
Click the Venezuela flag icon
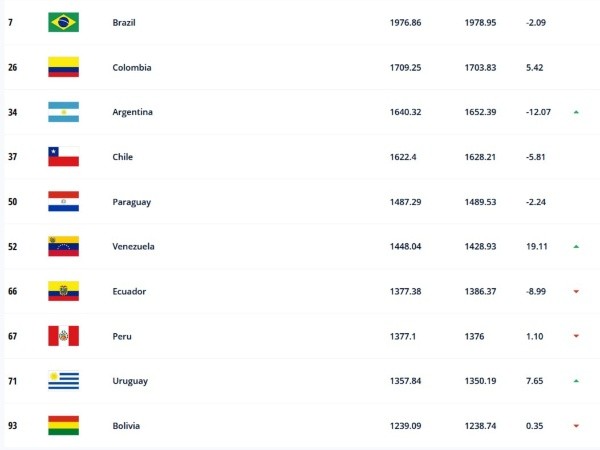[63, 246]
